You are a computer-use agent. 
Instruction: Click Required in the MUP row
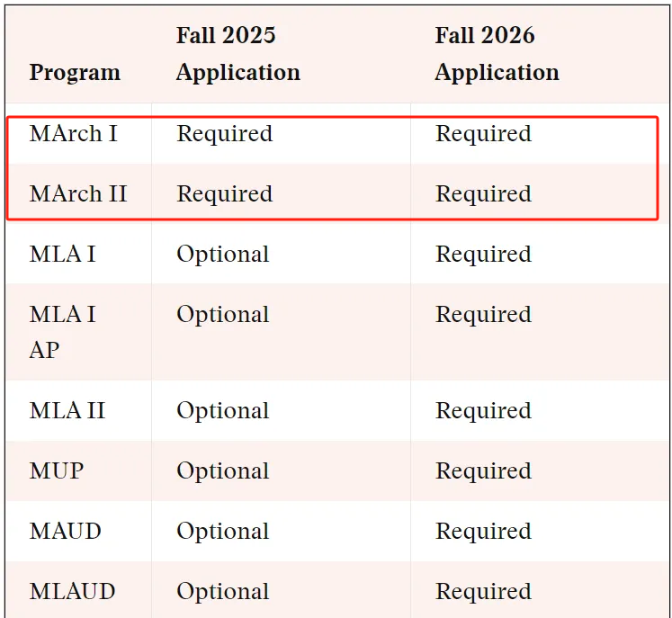coord(483,472)
